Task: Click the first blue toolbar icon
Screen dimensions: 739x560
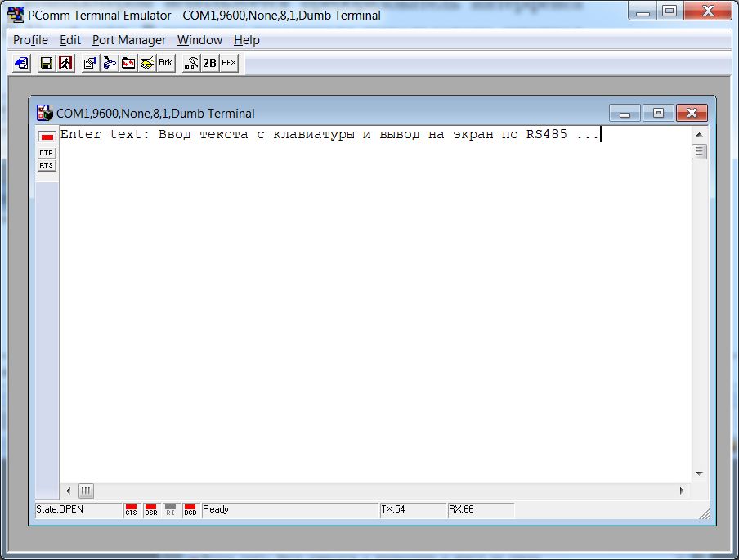Action: pos(22,63)
